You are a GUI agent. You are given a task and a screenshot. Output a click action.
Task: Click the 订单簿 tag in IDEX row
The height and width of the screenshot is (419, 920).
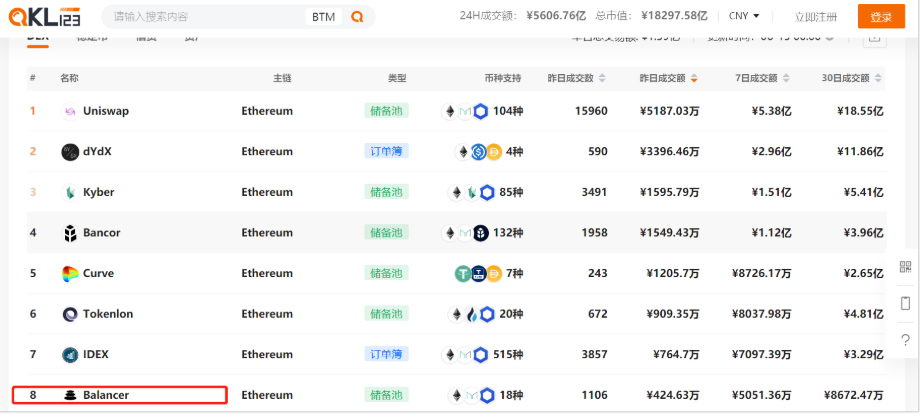pos(387,354)
